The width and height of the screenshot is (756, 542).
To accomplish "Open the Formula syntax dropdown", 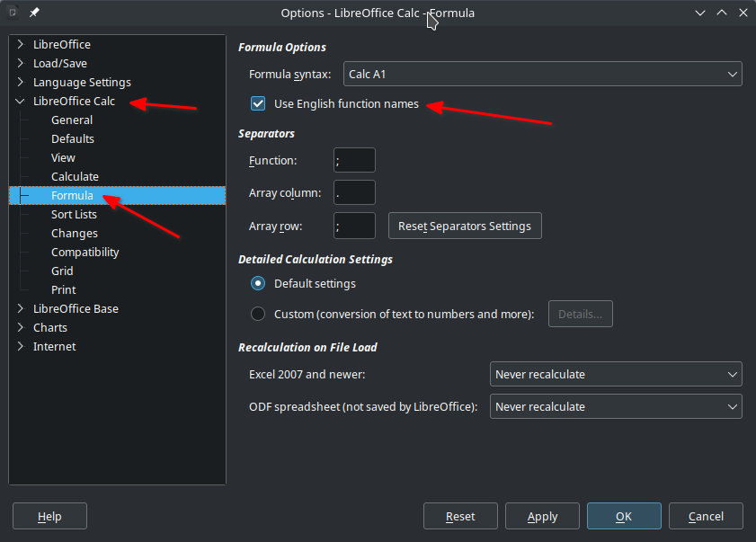I will pos(542,74).
